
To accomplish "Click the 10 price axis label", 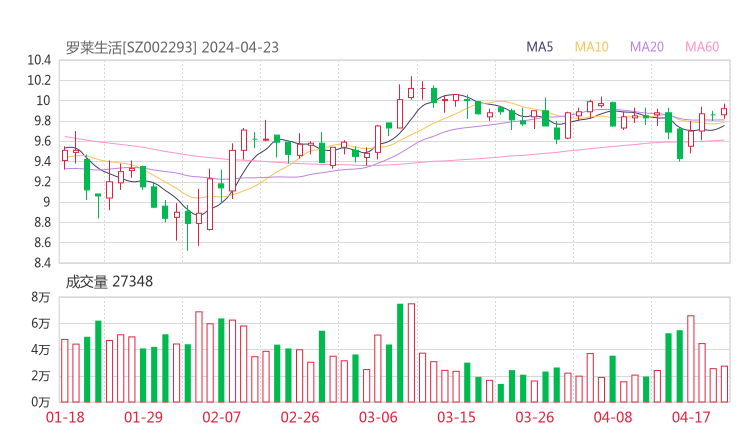I will pos(43,101).
